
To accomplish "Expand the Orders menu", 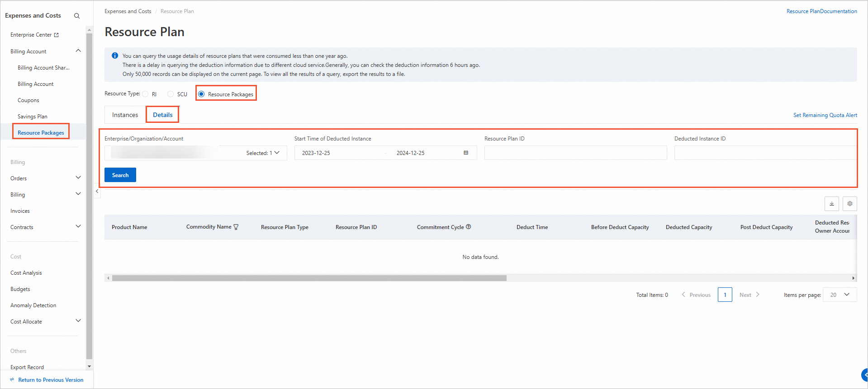I will tap(78, 178).
